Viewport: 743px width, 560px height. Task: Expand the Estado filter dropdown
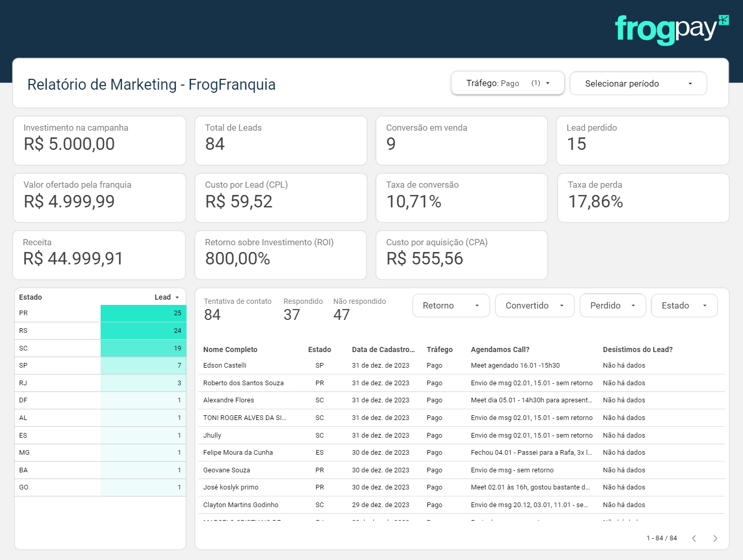pyautogui.click(x=684, y=305)
